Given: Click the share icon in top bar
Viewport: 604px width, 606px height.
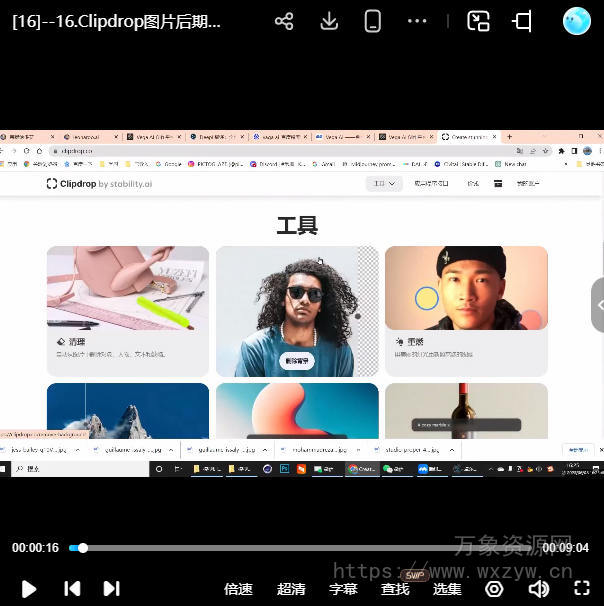Looking at the screenshot, I should point(284,21).
